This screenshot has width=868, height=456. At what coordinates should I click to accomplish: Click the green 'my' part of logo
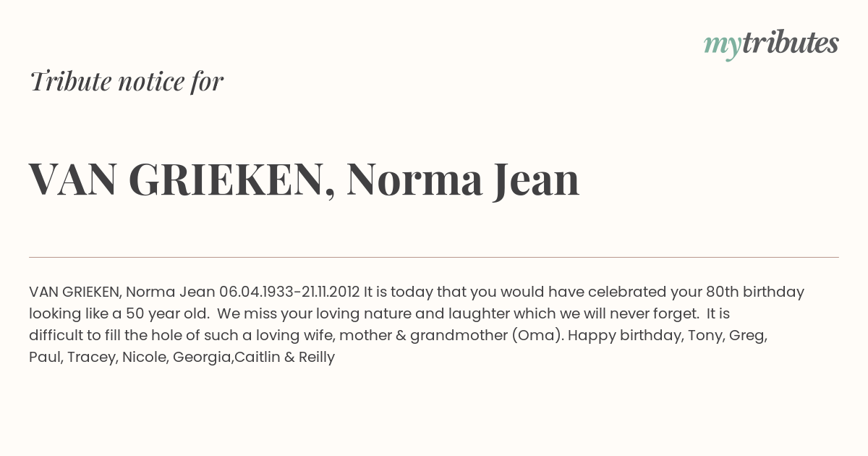(x=722, y=46)
